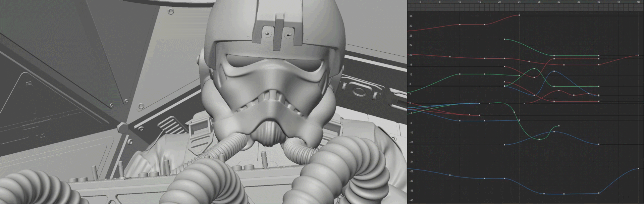Select blue curve end keyframe at value -17, frame 40
Image resolution: width=644 pixels, height=204 pixels.
[x=599, y=144]
